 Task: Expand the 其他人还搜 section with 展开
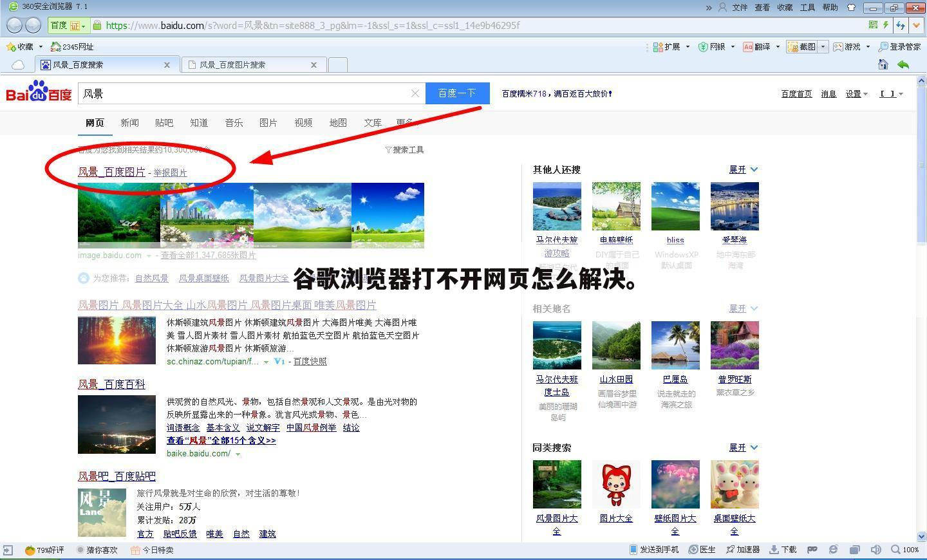coord(744,169)
